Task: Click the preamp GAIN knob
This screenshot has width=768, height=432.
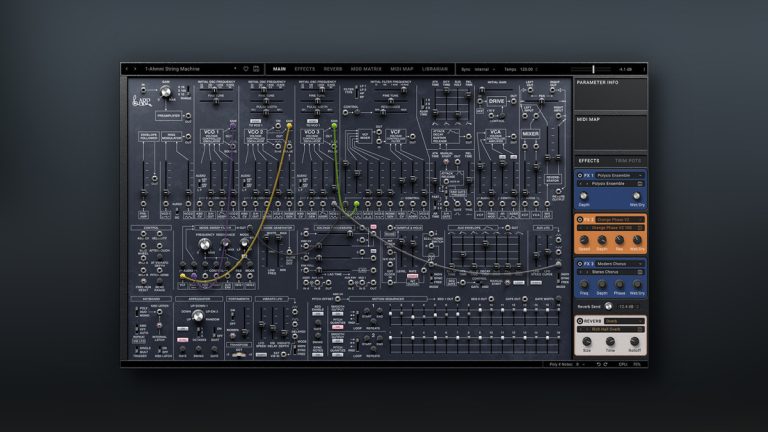Action: point(166,92)
